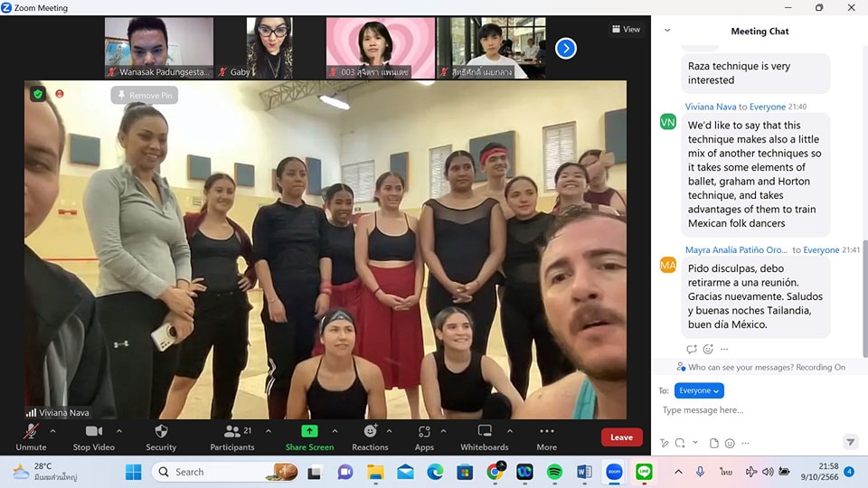Open the Security shield options

tap(161, 436)
